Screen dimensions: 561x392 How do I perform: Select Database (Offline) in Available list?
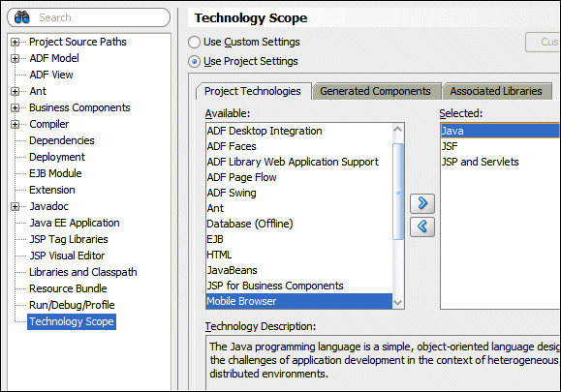pos(299,224)
